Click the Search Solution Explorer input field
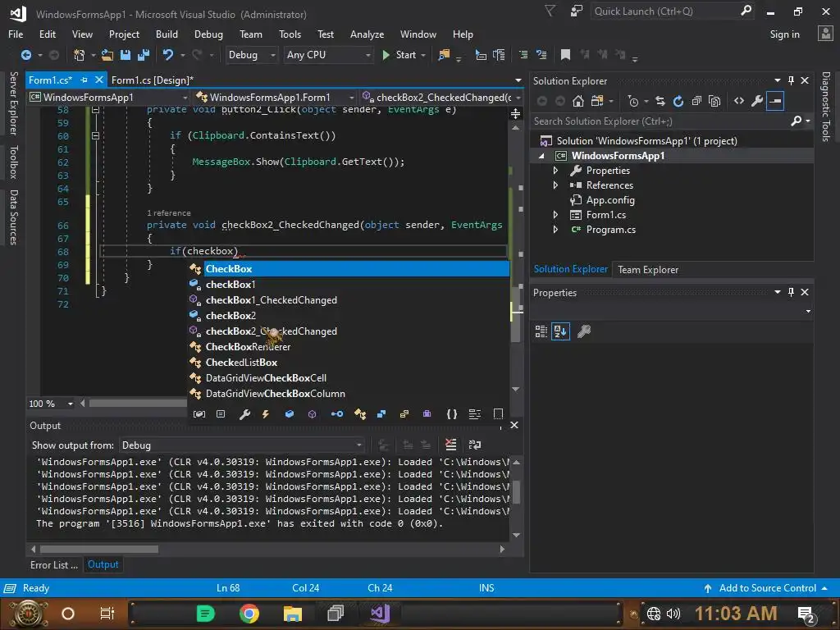 (x=660, y=121)
